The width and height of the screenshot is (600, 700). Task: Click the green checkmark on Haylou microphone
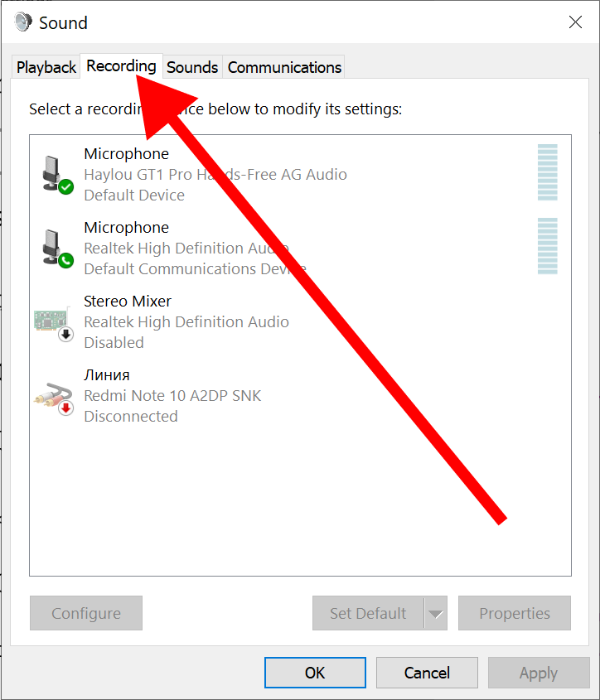coord(65,186)
